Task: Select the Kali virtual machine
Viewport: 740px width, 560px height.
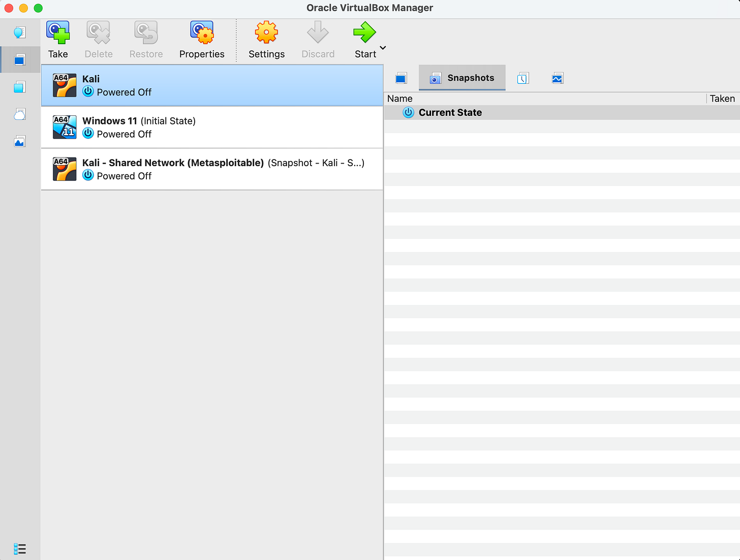Action: coord(212,85)
